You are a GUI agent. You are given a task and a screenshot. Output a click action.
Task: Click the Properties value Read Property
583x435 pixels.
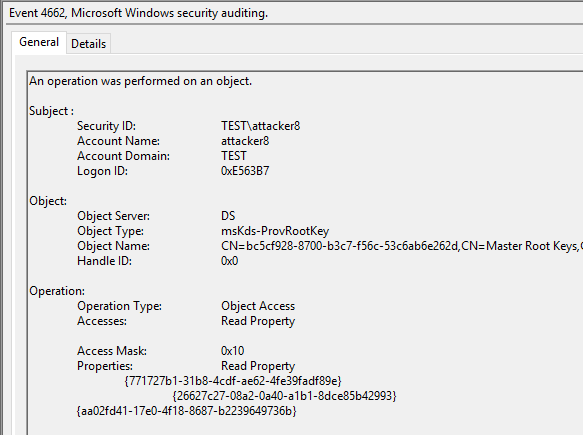point(258,366)
